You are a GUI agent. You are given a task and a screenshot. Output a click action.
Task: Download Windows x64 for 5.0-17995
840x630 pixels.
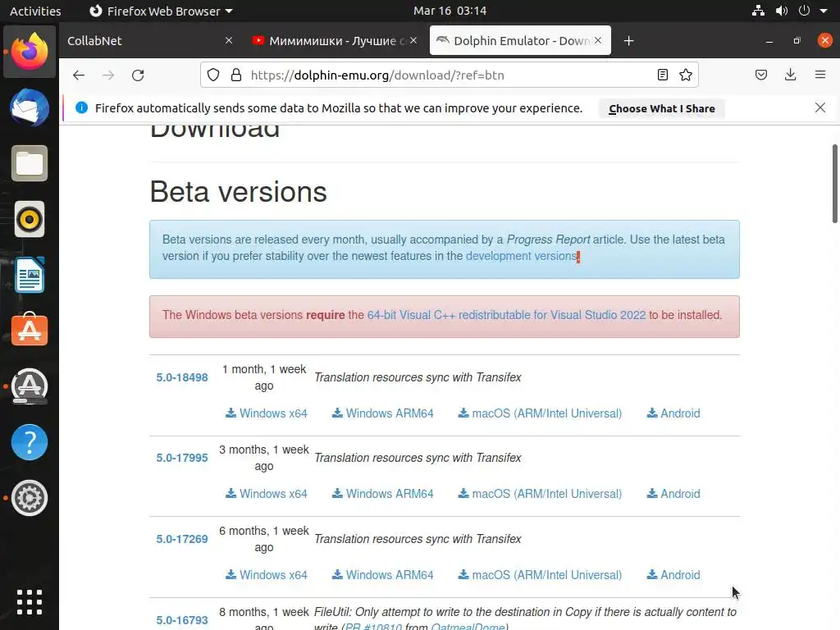coord(267,493)
